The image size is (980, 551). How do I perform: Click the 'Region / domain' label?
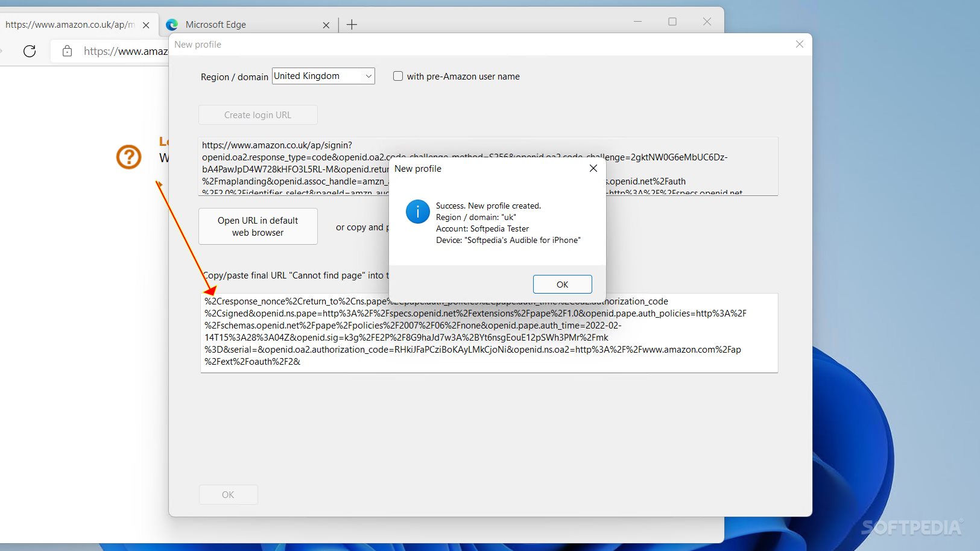coord(235,77)
